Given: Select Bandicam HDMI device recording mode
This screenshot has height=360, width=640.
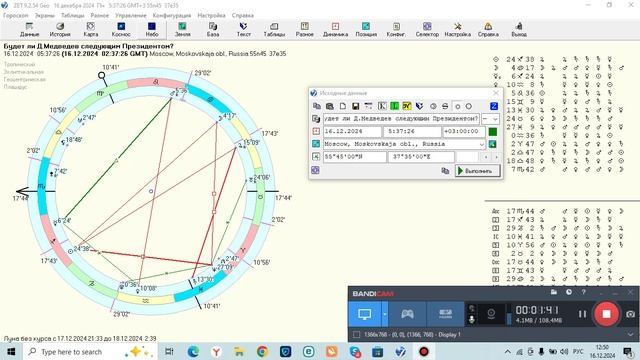Looking at the screenshot, I should click(x=445, y=314).
